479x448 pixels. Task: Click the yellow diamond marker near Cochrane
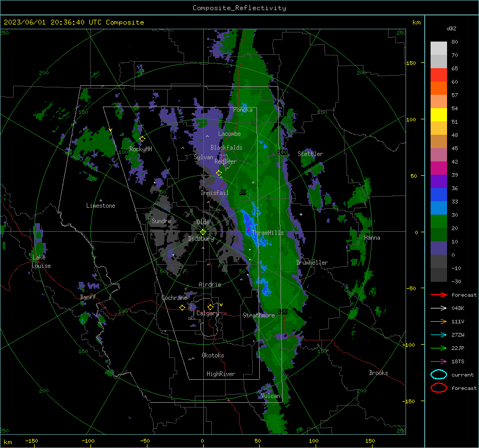click(x=183, y=308)
